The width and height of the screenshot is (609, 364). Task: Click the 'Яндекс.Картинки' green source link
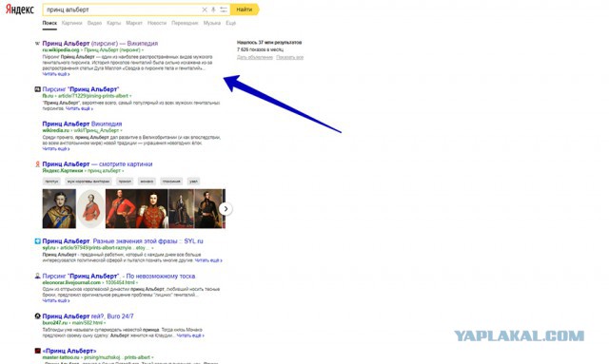point(63,171)
